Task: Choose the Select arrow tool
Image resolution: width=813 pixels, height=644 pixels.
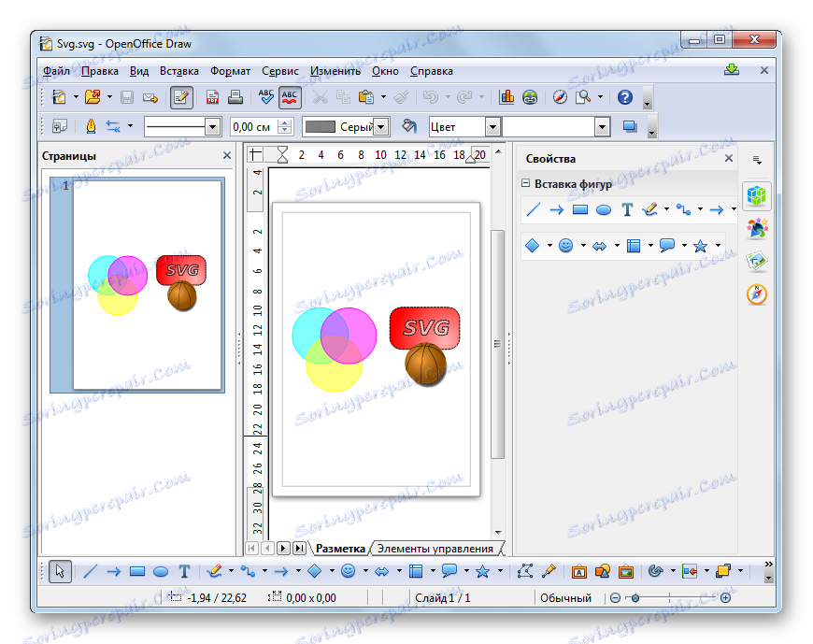Action: pyautogui.click(x=60, y=571)
